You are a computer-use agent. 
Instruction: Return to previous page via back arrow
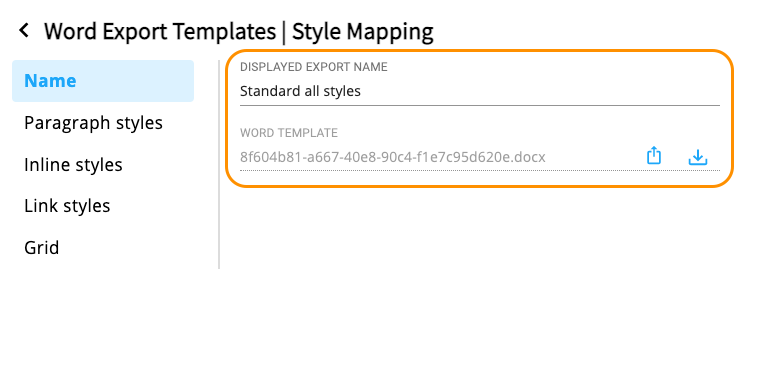click(23, 31)
